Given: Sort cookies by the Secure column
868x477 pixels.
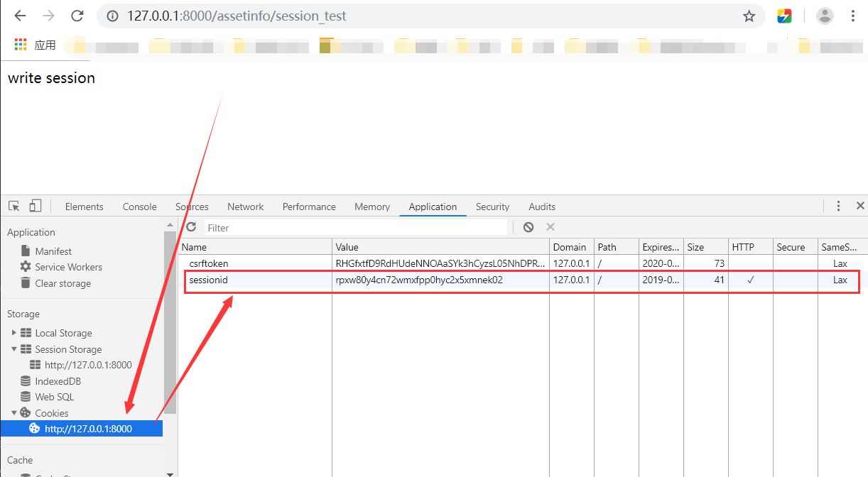Looking at the screenshot, I should [x=795, y=247].
